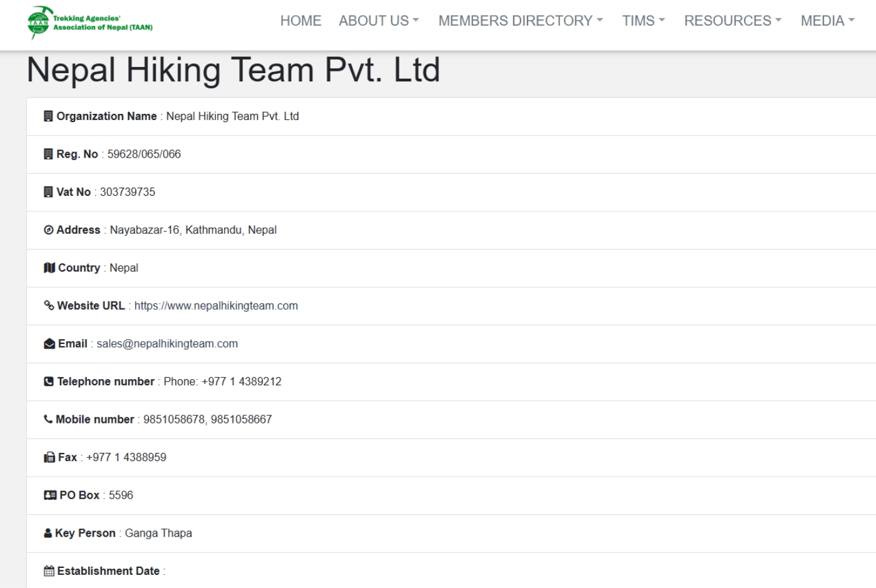Expand the MEDIA dropdown
This screenshot has height=588, width=876.
[827, 21]
